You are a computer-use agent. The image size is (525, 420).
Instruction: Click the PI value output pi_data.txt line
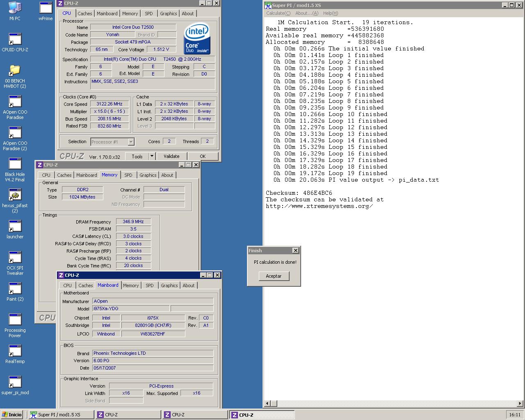coord(356,180)
